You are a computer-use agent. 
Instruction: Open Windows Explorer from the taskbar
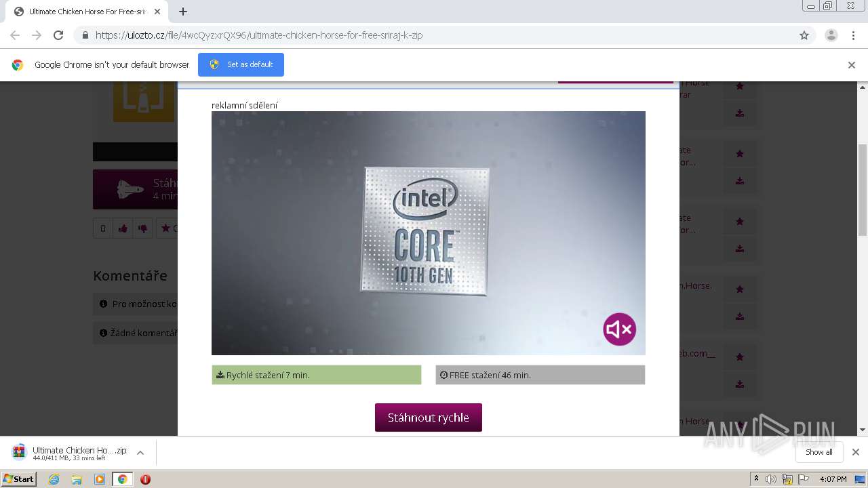tap(77, 479)
